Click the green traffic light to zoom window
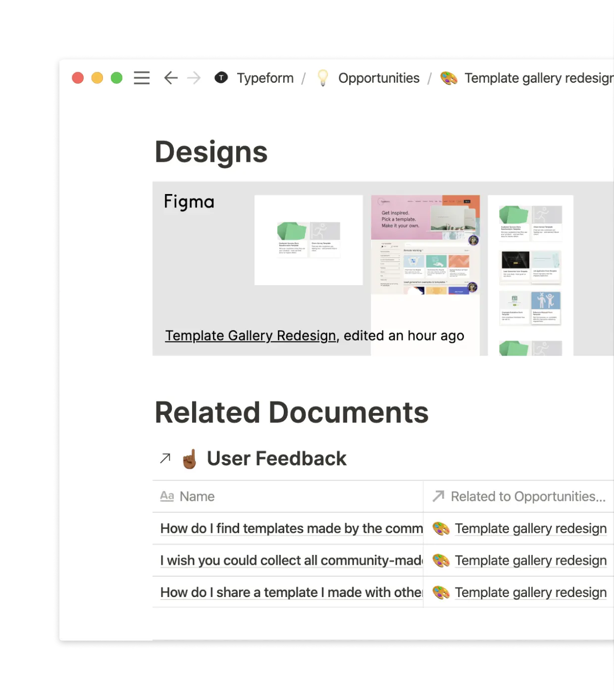This screenshot has height=700, width=614. coord(117,78)
